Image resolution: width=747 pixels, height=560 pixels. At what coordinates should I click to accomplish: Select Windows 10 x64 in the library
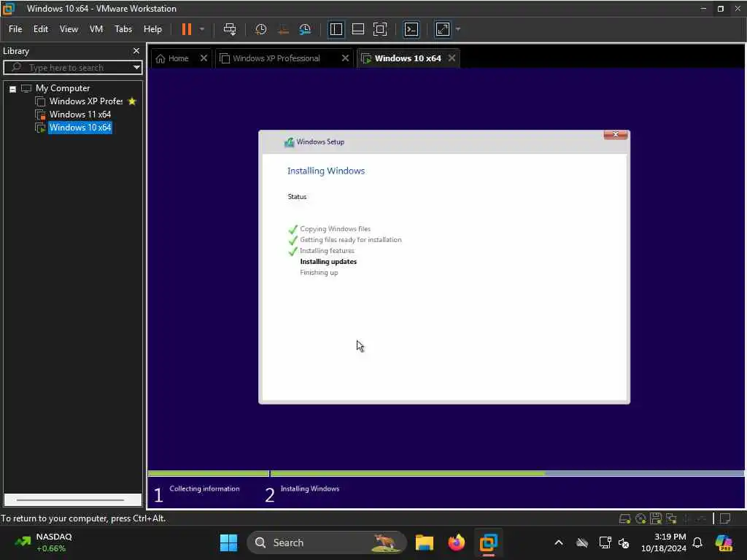click(80, 128)
